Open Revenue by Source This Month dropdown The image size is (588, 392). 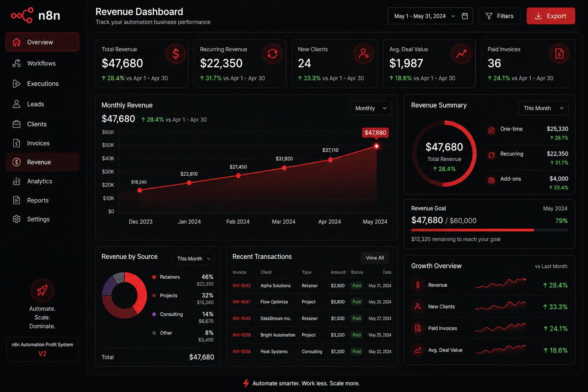point(193,259)
